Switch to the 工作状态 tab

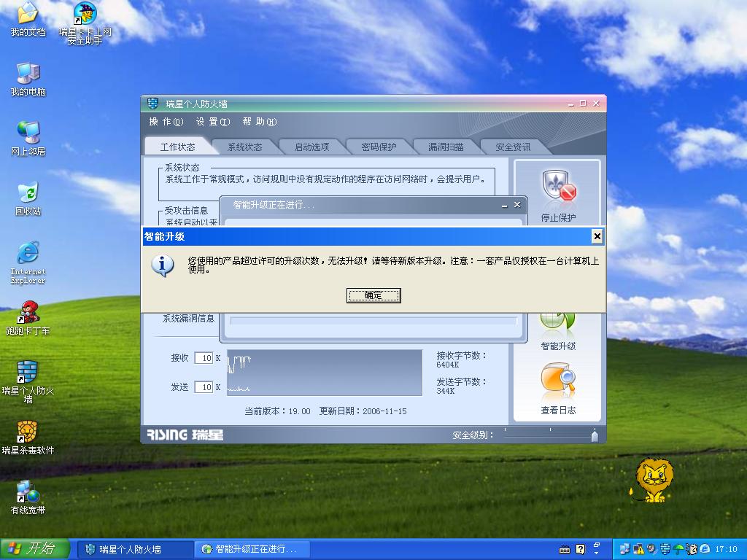pyautogui.click(x=178, y=147)
